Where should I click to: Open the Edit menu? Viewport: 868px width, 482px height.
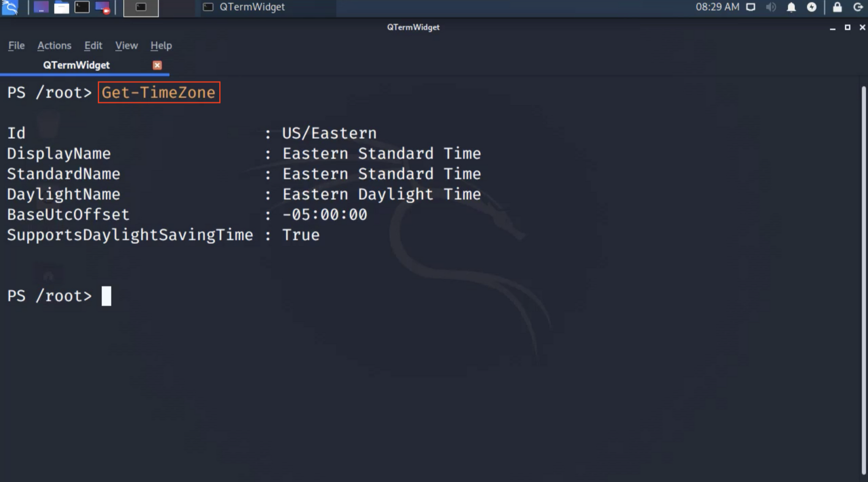pyautogui.click(x=93, y=46)
